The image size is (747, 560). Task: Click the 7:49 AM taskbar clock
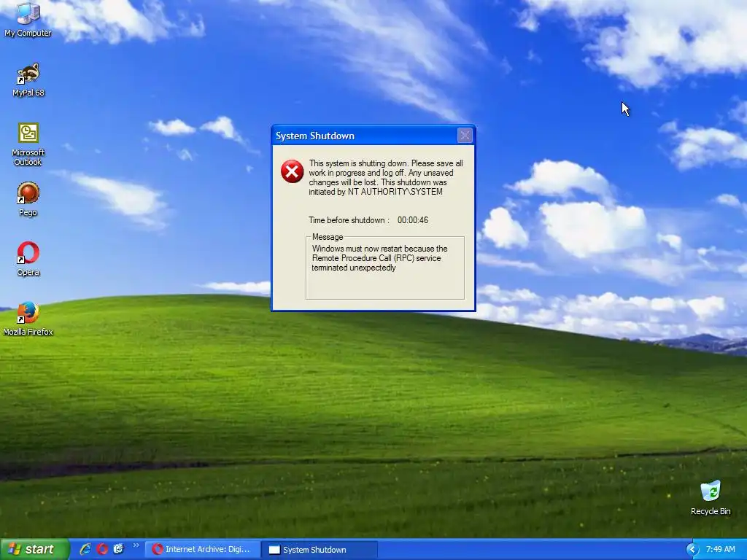[x=720, y=549]
